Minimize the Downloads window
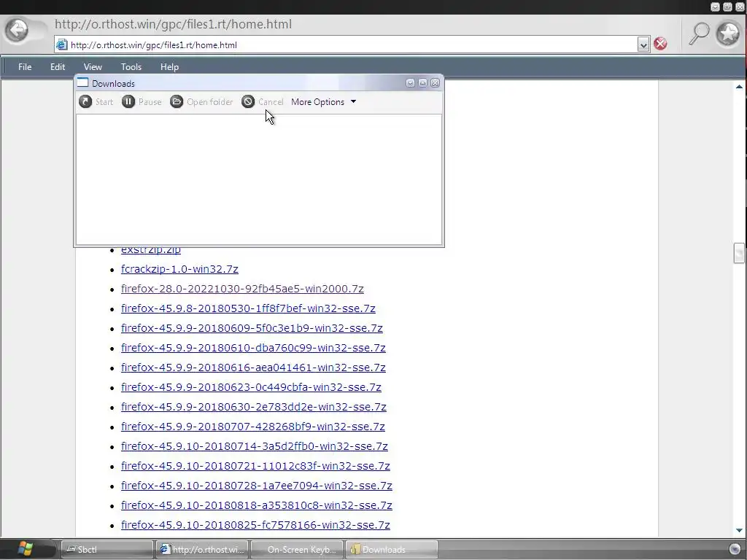The width and height of the screenshot is (747, 560). point(410,83)
